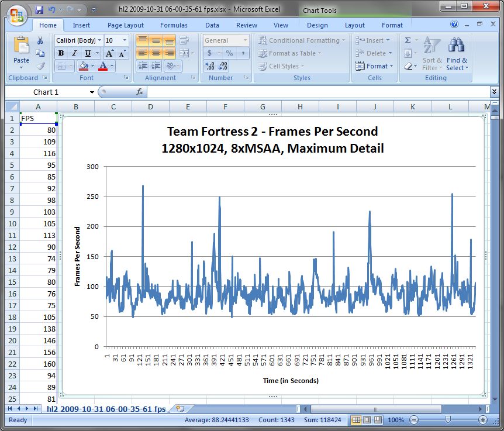Apply Percent Style format
Viewport: 504px width, 431px height.
229,53
